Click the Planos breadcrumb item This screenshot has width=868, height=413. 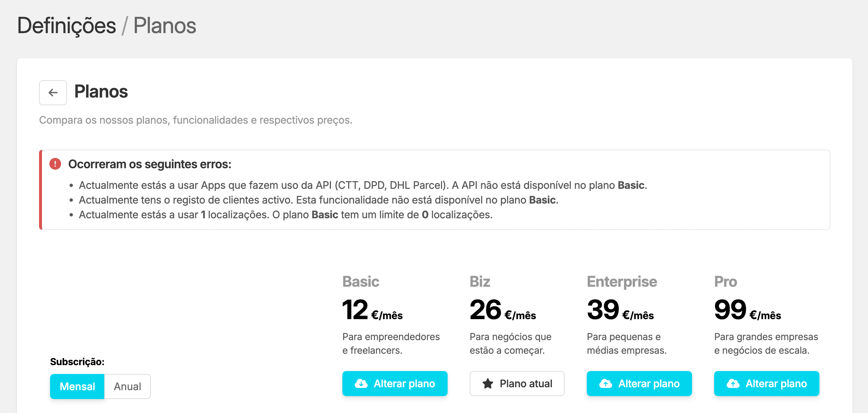point(165,26)
